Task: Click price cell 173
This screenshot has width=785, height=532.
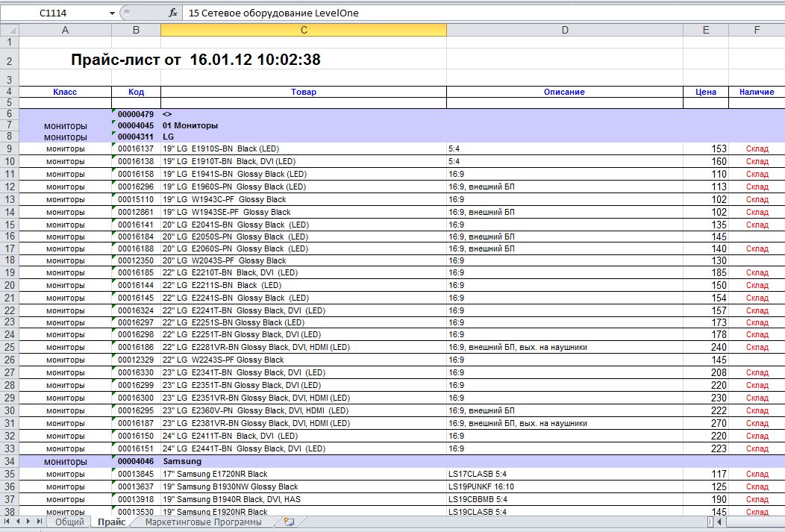Action: [x=705, y=323]
